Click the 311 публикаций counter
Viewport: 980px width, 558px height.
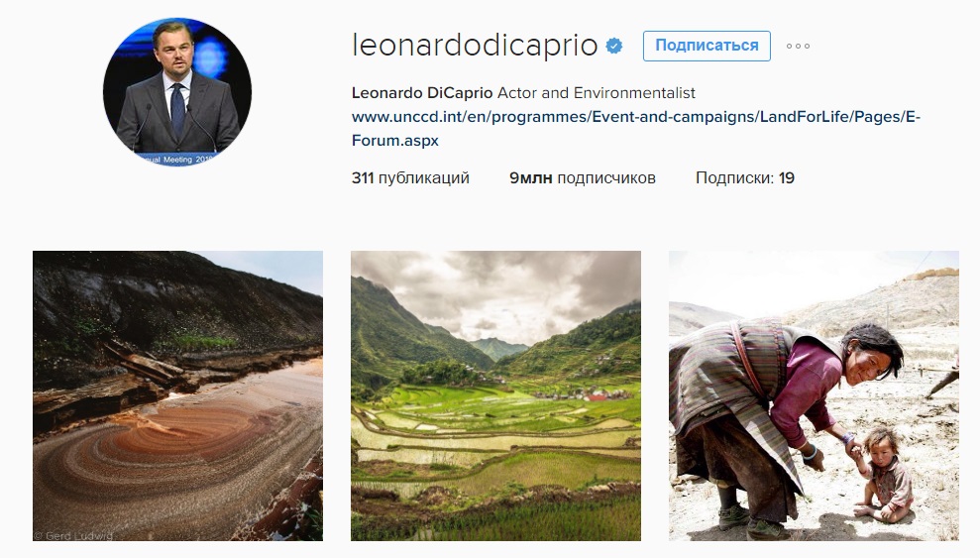pyautogui.click(x=410, y=178)
